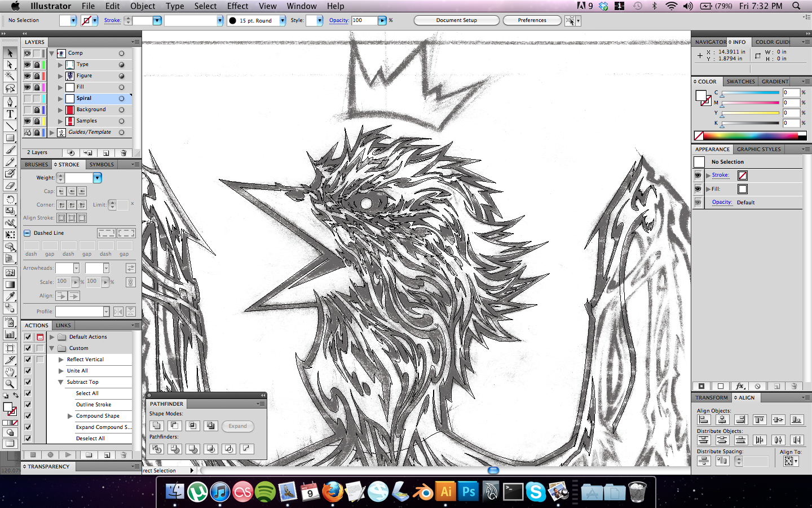Hide the Fill layer
Viewport: 812px width, 508px height.
click(x=27, y=87)
